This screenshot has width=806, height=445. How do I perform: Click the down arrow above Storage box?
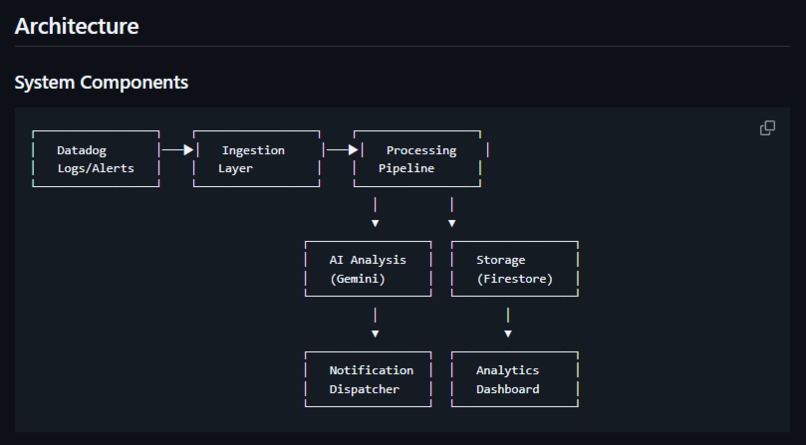(x=452, y=213)
